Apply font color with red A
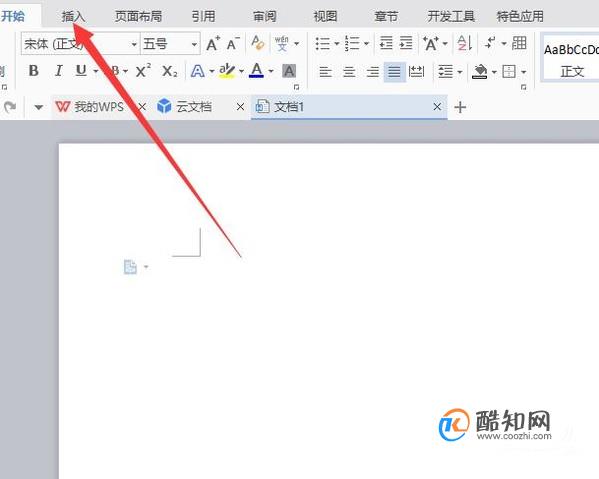Screen dimensions: 599x479 (256, 71)
